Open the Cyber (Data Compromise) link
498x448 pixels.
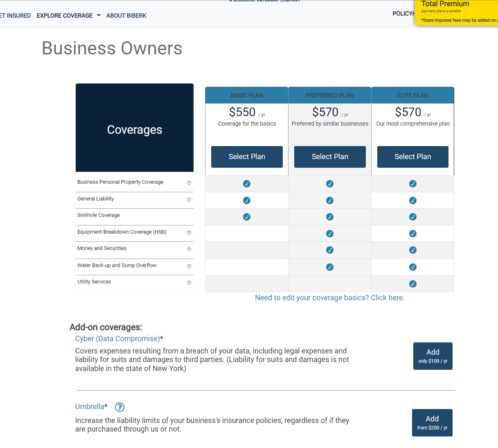pos(117,339)
